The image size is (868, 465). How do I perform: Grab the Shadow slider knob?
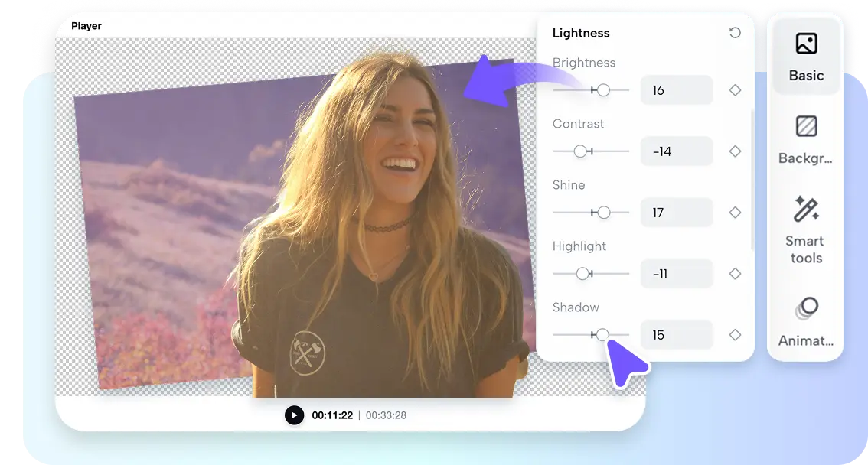[x=602, y=334]
